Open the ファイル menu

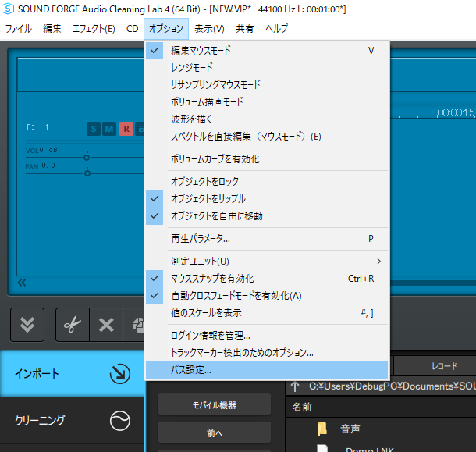click(x=19, y=29)
